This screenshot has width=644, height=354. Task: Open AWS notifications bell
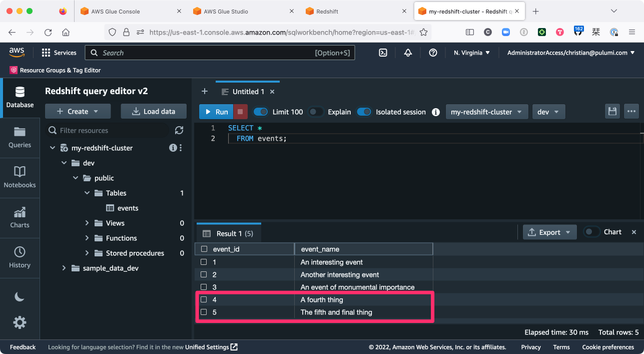(x=408, y=53)
